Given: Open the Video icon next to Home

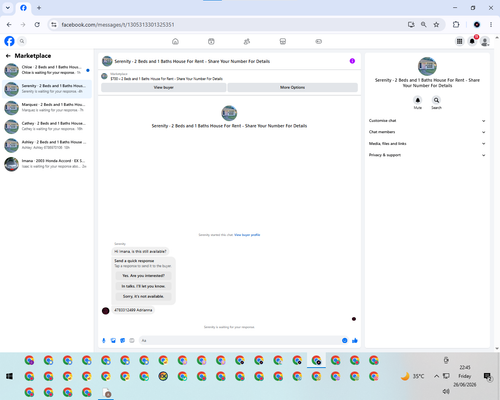Looking at the screenshot, I should [x=211, y=41].
